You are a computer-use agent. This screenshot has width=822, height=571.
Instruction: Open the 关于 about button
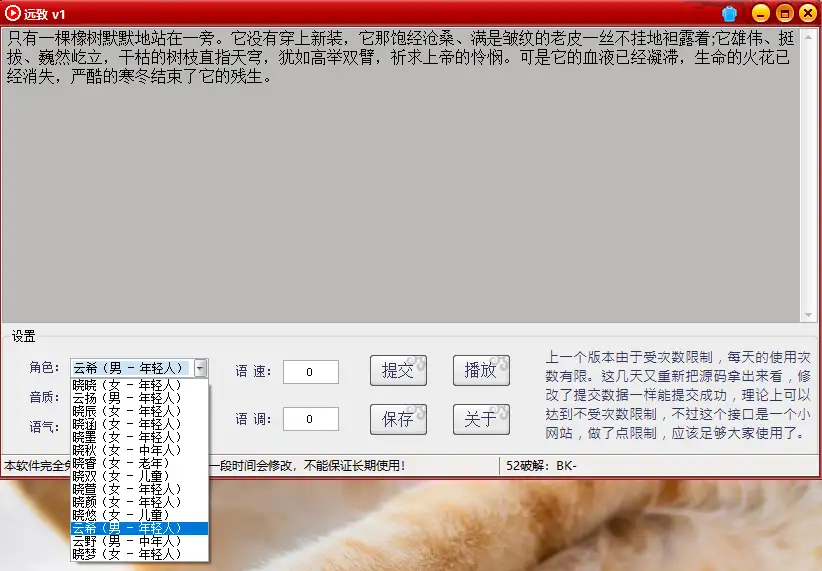point(481,419)
